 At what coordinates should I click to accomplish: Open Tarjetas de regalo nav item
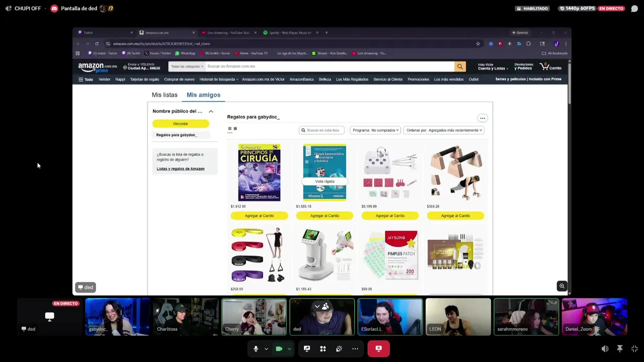144,79
